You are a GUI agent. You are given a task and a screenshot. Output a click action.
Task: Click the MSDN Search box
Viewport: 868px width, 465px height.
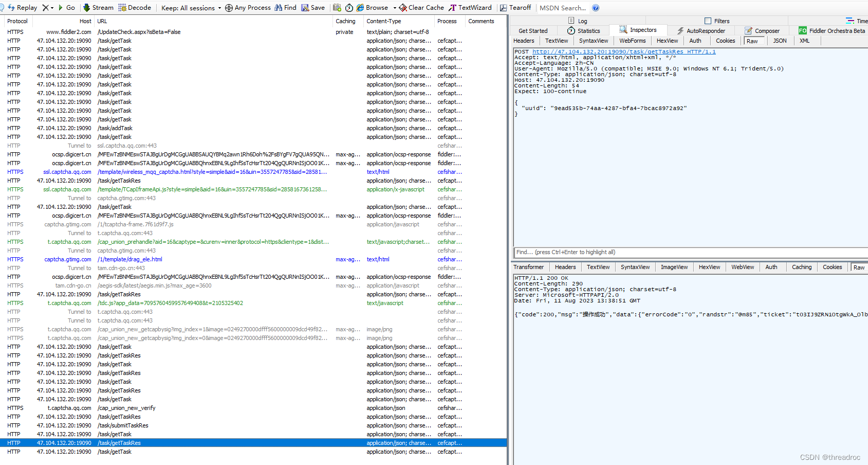tap(563, 8)
